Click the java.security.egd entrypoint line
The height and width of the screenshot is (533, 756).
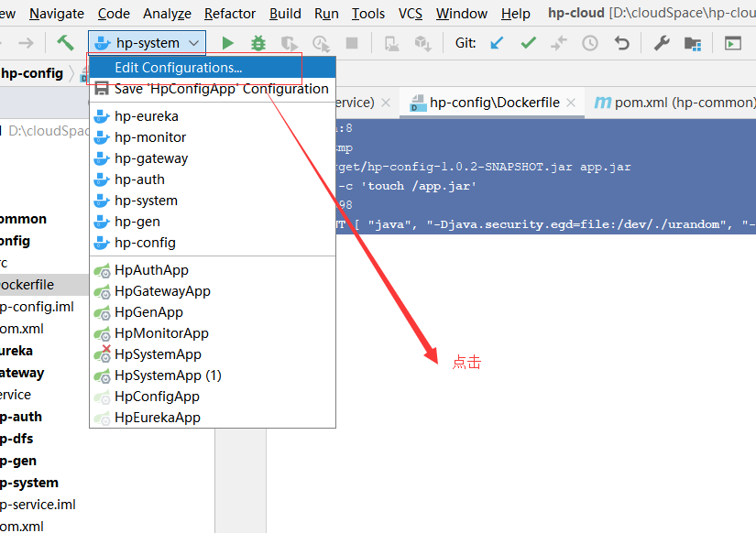(546, 224)
